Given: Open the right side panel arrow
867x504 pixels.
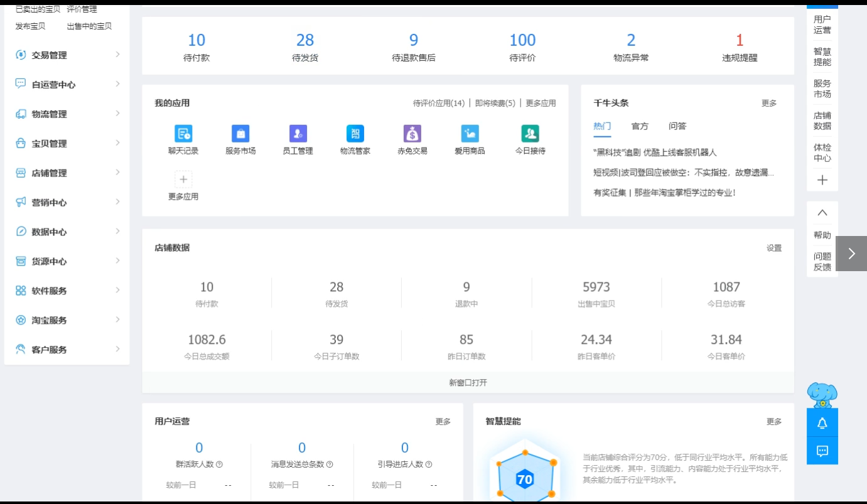Looking at the screenshot, I should pos(853,253).
